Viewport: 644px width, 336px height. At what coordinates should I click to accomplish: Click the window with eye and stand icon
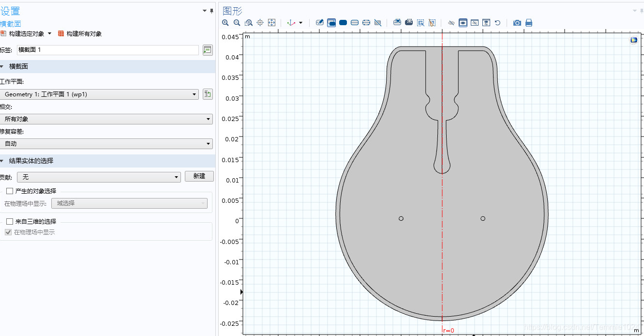coord(486,23)
